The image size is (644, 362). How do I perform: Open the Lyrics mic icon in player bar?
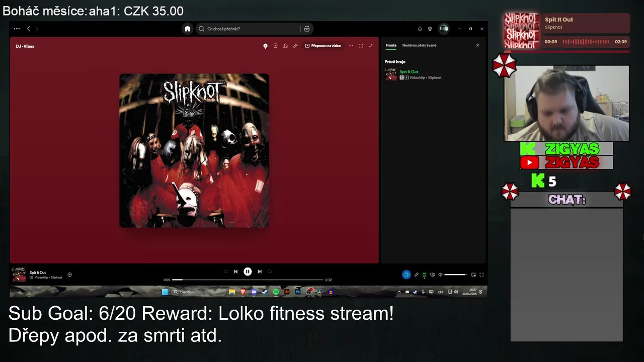[x=416, y=275]
